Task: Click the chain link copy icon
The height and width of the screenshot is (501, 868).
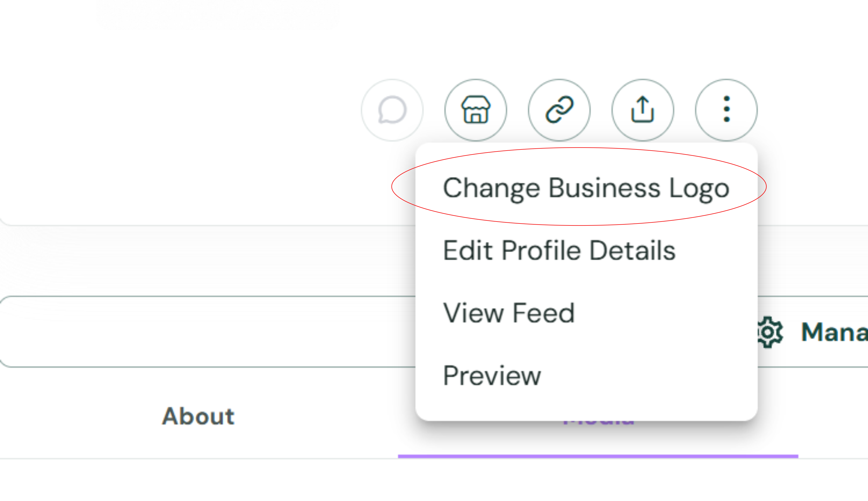Action: coord(559,110)
